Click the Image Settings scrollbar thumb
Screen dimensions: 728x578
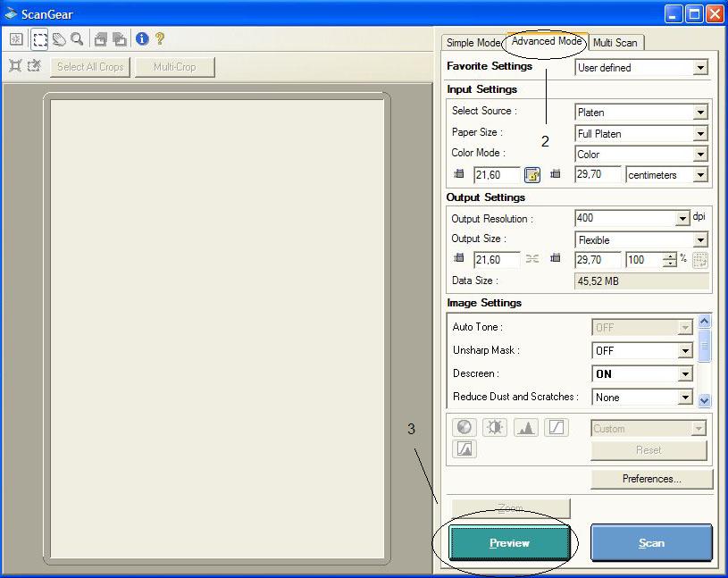pos(704,346)
